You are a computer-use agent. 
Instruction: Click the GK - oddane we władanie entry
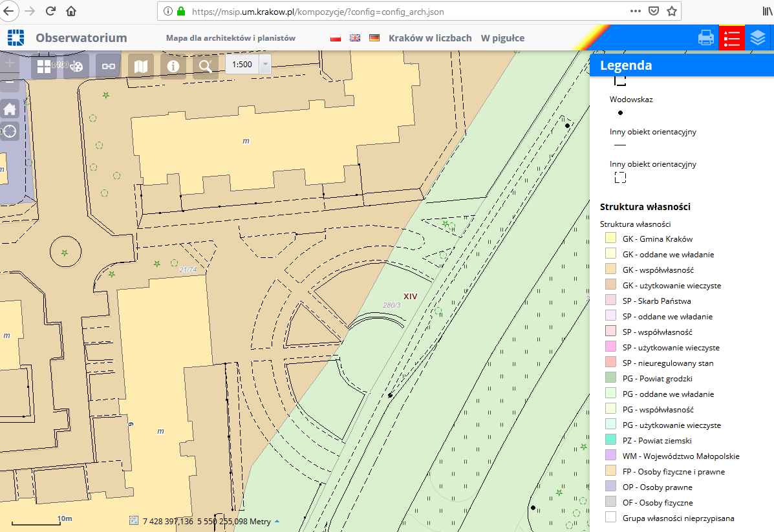point(669,254)
